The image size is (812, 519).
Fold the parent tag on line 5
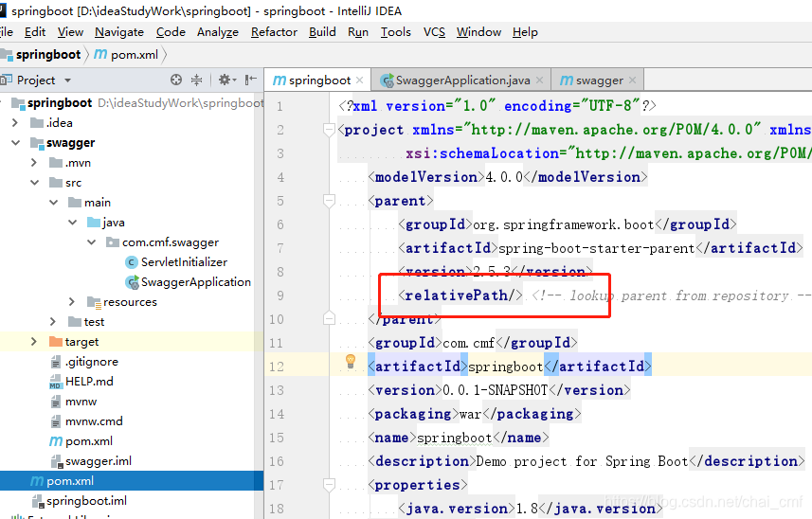pos(329,200)
